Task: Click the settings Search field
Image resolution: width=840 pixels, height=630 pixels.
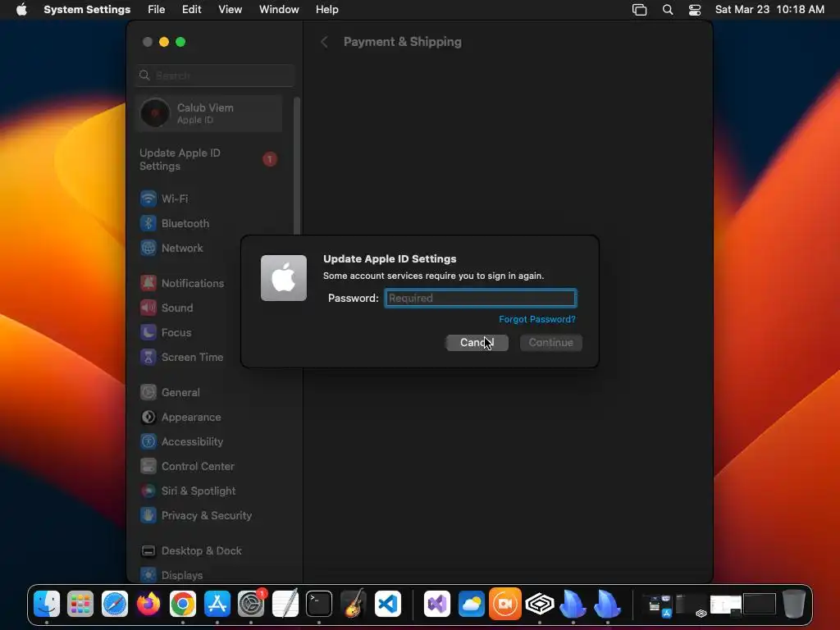Action: (x=215, y=75)
